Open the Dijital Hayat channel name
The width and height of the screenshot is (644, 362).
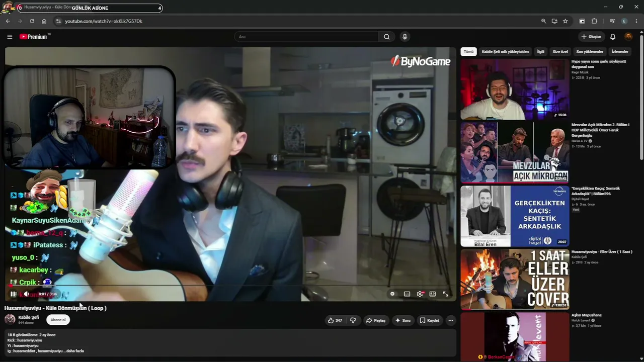580,199
